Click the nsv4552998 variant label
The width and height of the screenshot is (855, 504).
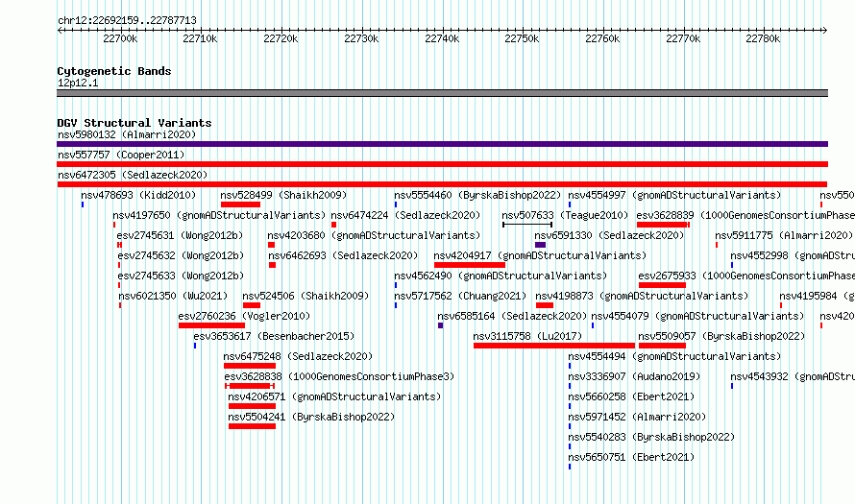[793, 255]
